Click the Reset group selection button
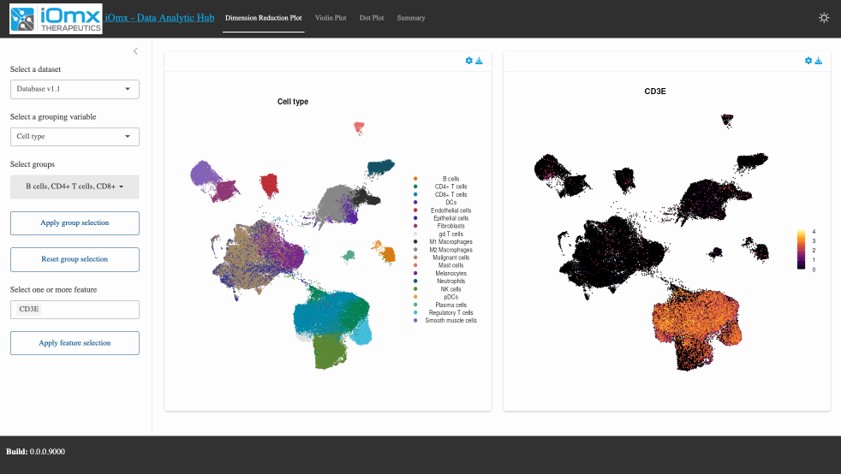The height and width of the screenshot is (474, 841). tap(75, 259)
